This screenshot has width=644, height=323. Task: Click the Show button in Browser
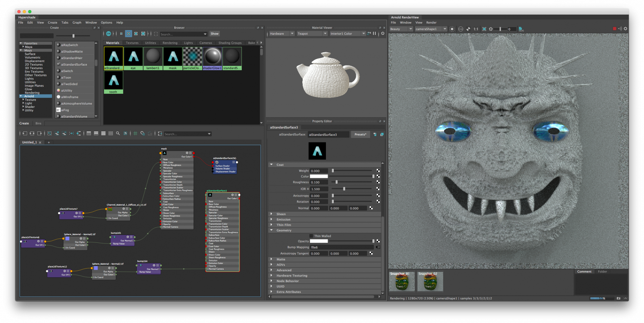215,34
